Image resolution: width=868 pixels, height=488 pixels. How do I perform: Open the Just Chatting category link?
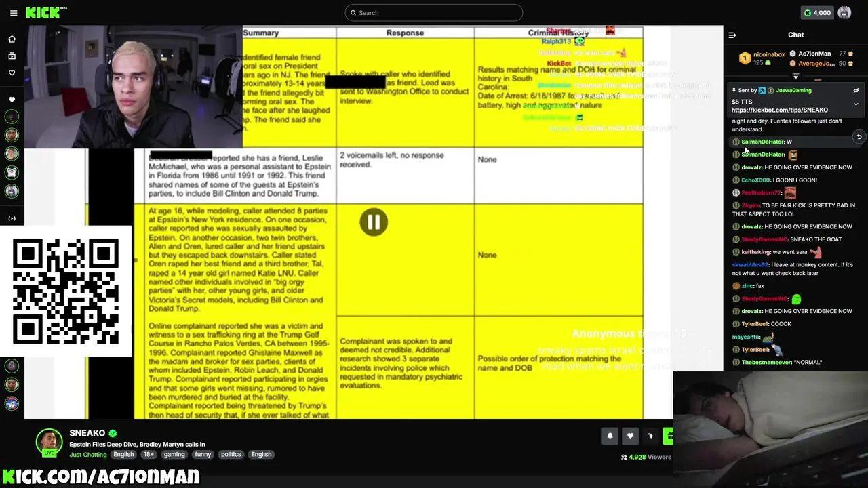(88, 455)
